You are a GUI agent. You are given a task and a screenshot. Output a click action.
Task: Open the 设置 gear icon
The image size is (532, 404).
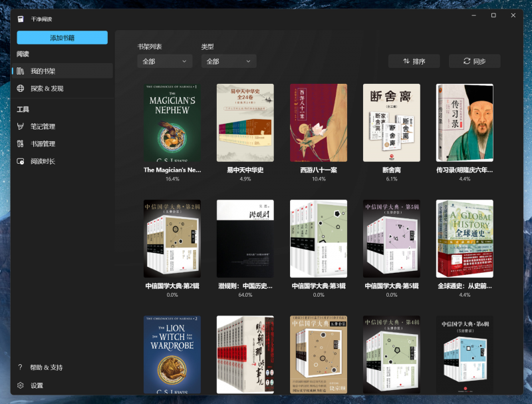pyautogui.click(x=21, y=385)
